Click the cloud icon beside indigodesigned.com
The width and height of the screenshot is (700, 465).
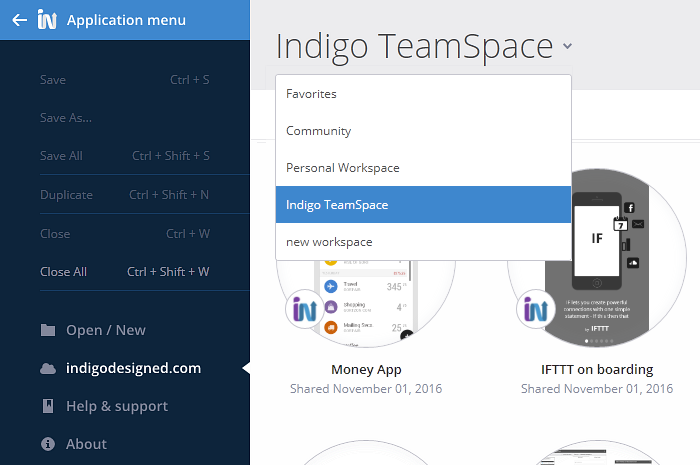[x=48, y=369]
